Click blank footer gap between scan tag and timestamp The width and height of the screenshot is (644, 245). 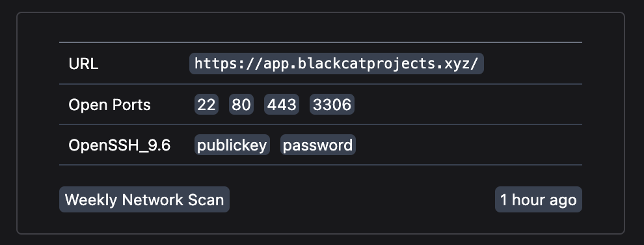[362, 199]
